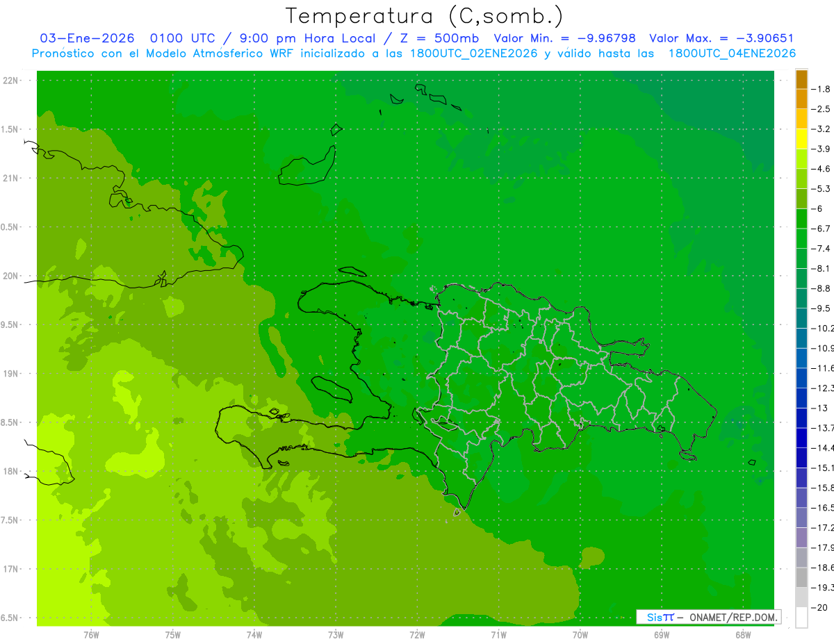Pick the white swatch at the color scale bottom
The image size is (834, 644).
pyautogui.click(x=801, y=617)
